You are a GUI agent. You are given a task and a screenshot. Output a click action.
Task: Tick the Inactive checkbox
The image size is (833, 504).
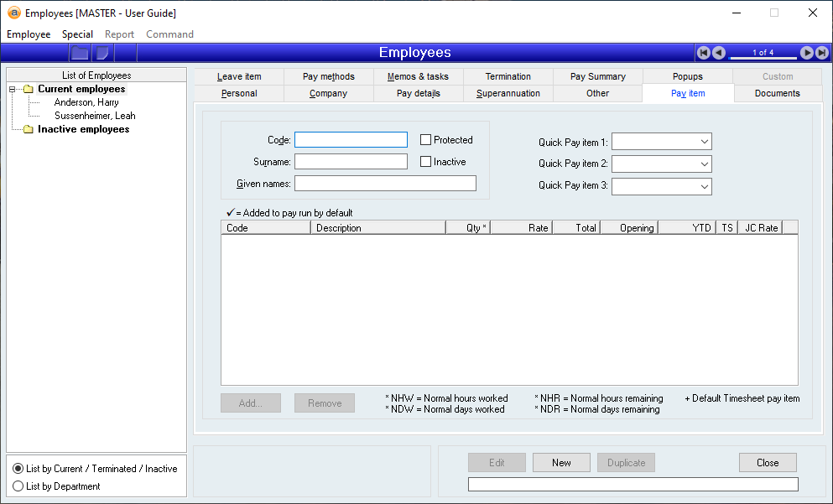point(426,162)
